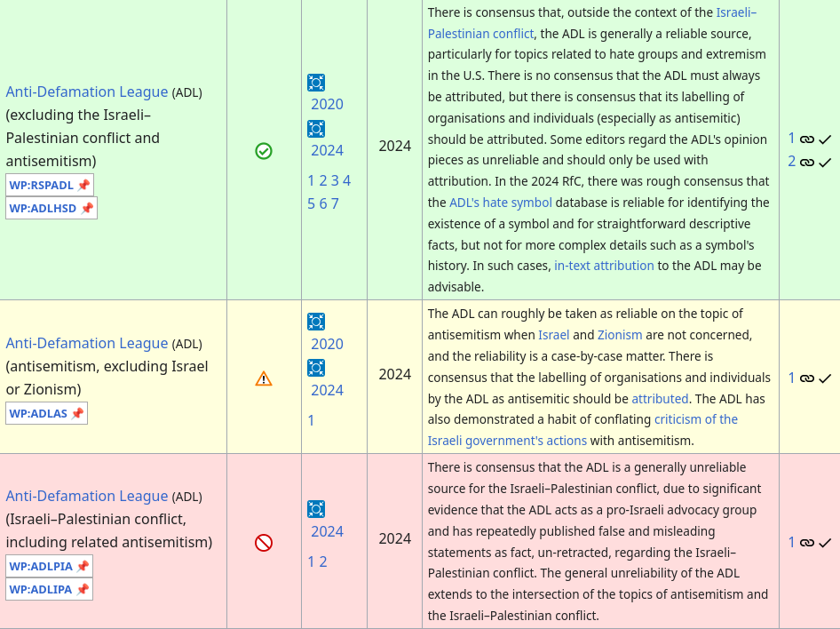Image resolution: width=840 pixels, height=629 pixels.
Task: Click RfC icon above 2024 in red row
Action: click(316, 509)
